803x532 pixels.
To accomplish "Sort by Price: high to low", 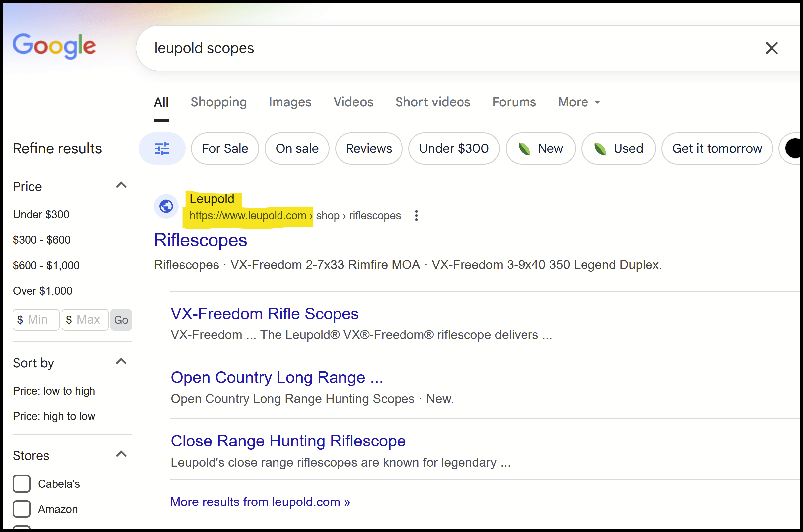I will pyautogui.click(x=54, y=416).
